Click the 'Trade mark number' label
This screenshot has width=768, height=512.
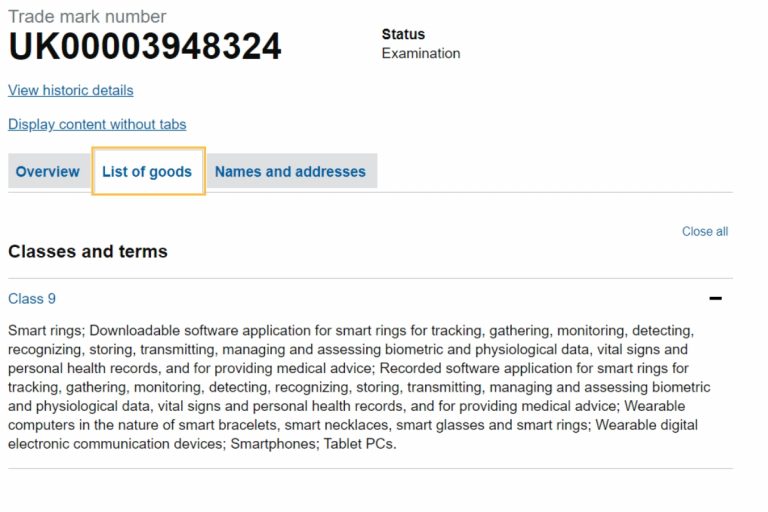click(x=87, y=16)
